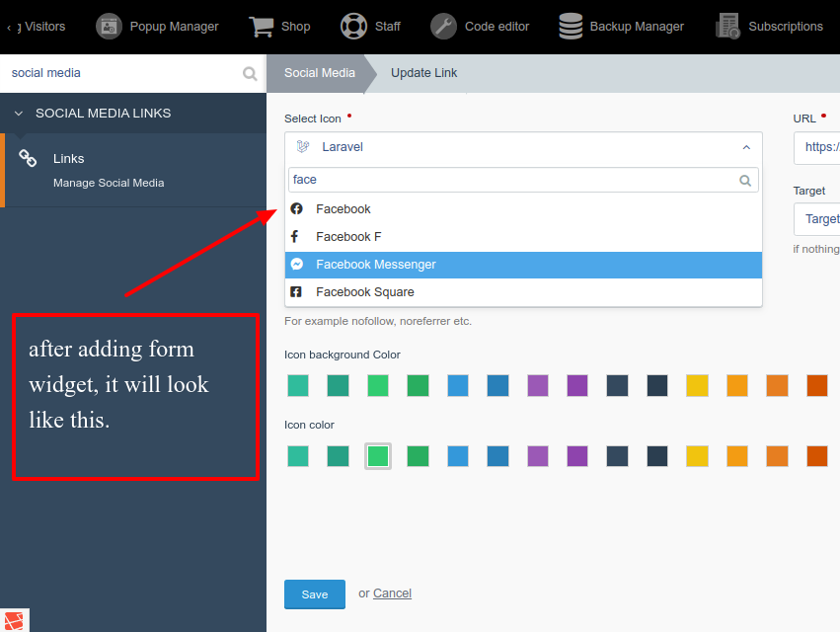
Task: Select light orange icon color swatch
Action: 737,456
